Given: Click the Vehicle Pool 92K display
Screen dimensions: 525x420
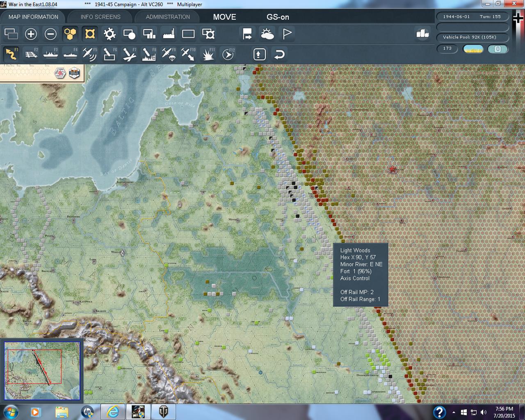Looking at the screenshot, I should (473, 37).
